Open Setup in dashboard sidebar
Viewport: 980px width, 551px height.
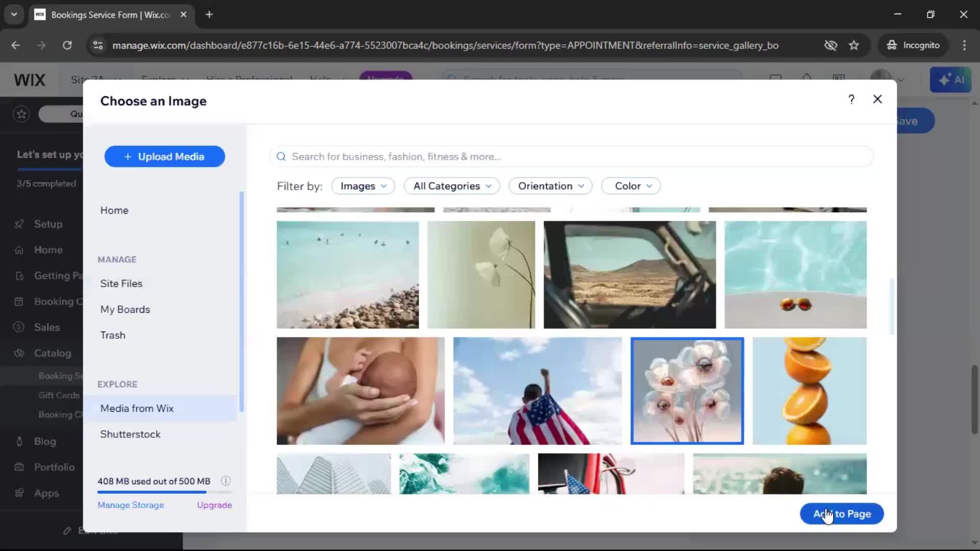click(48, 224)
